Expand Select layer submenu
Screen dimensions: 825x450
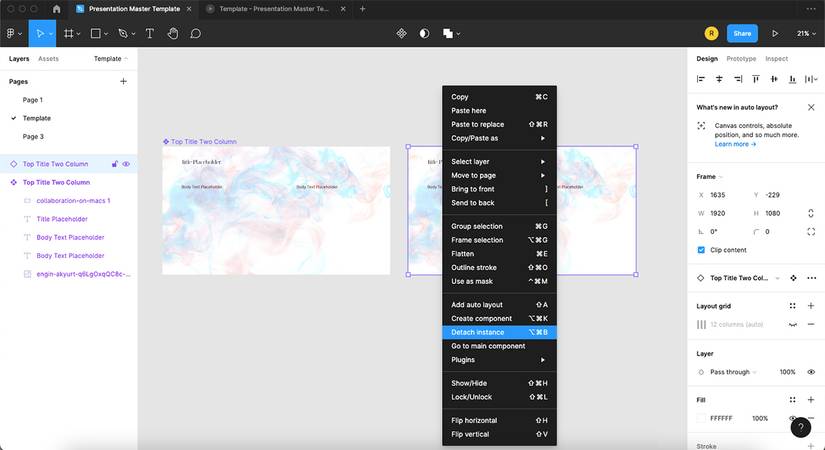point(499,162)
